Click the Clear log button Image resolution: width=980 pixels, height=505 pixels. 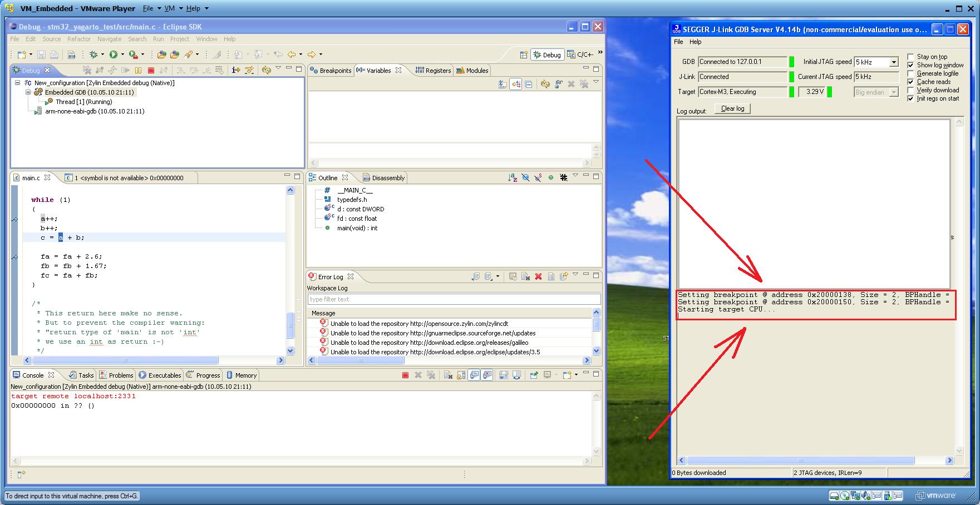pos(732,108)
